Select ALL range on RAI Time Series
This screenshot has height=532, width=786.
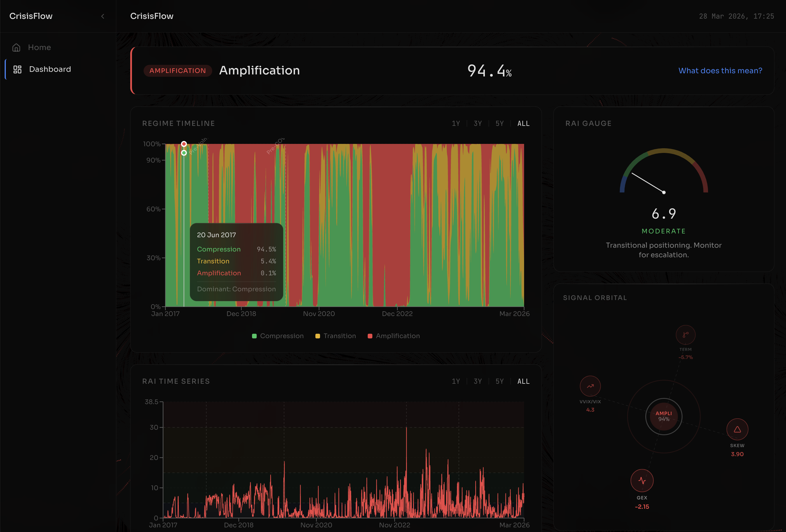point(523,381)
